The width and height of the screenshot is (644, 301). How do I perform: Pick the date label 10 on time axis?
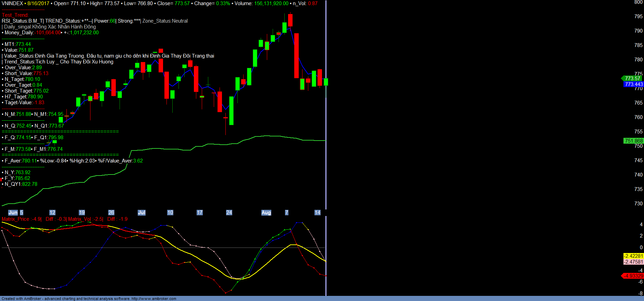coord(170,213)
